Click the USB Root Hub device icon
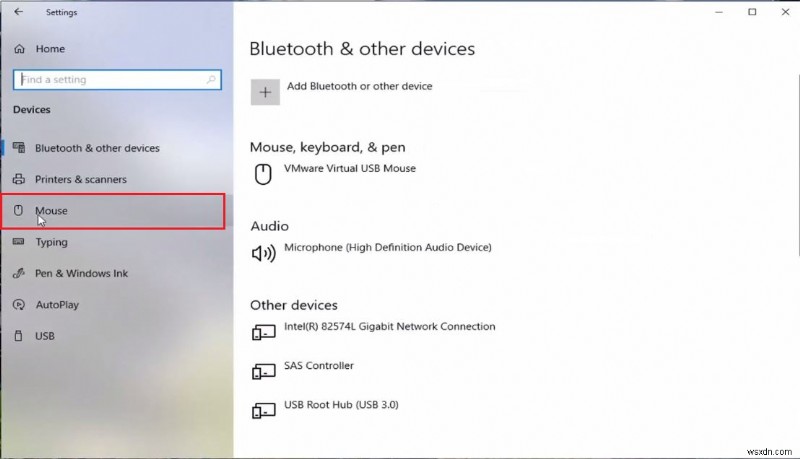The image size is (800, 459). (263, 410)
